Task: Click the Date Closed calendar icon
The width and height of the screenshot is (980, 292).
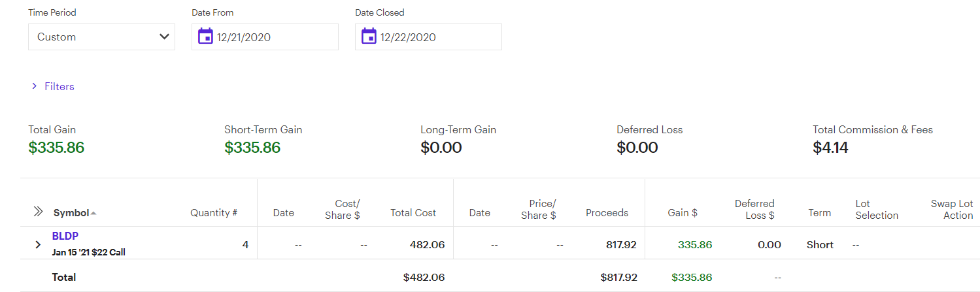Action: tap(369, 37)
